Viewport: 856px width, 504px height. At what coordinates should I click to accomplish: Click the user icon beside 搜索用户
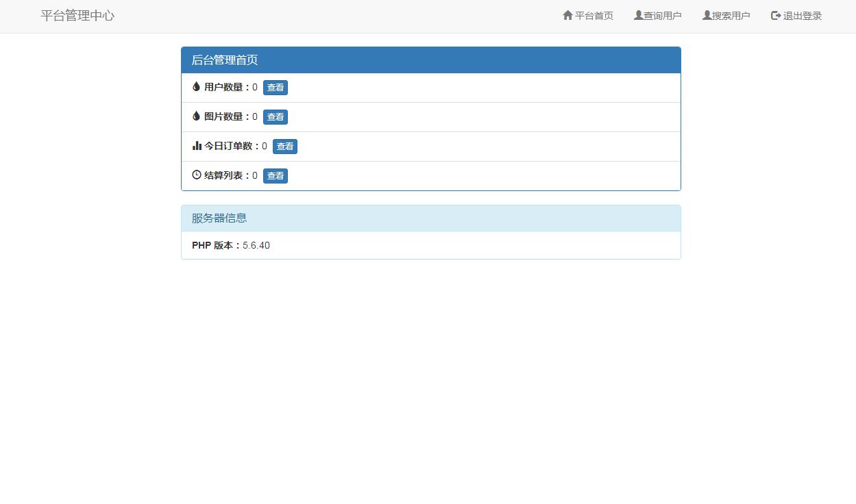point(707,15)
